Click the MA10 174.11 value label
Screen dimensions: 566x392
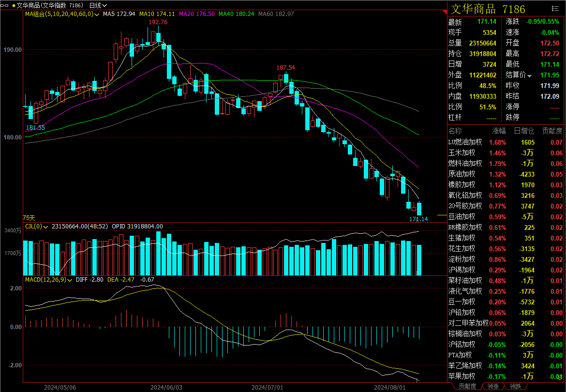pos(157,14)
